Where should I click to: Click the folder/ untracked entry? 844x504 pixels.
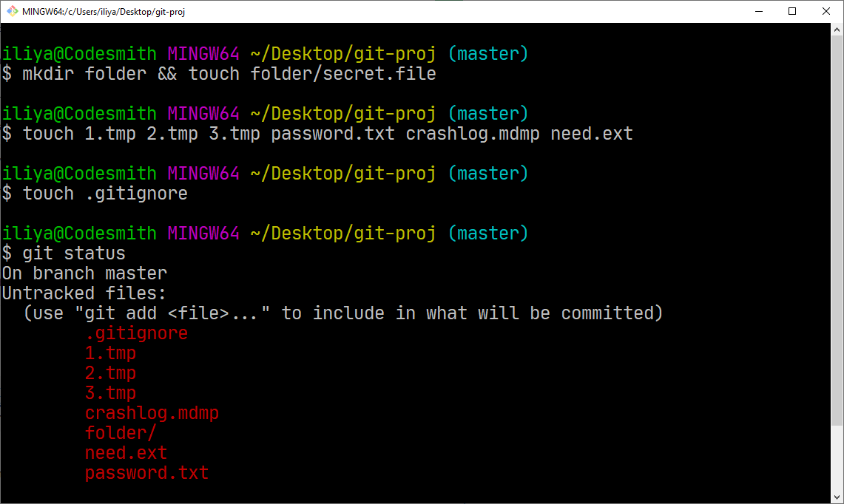tap(121, 432)
